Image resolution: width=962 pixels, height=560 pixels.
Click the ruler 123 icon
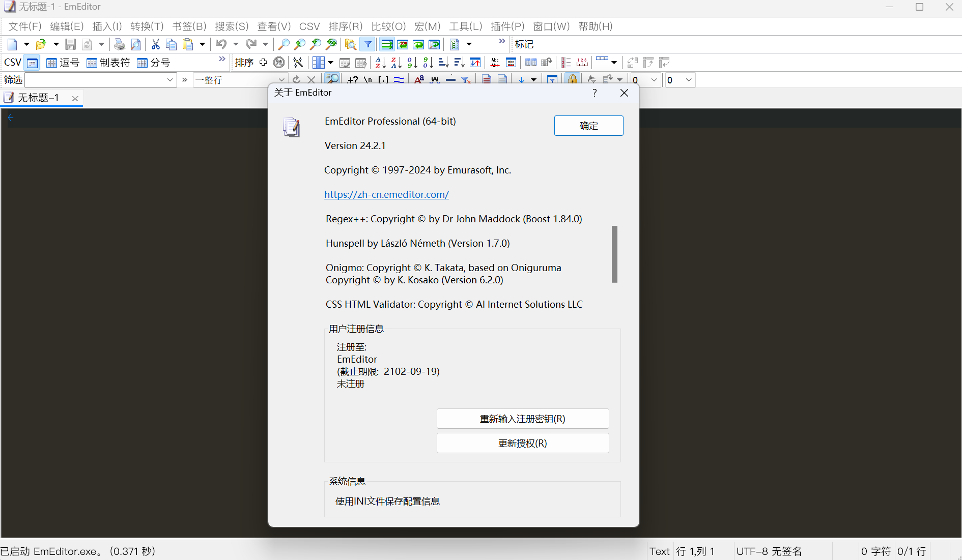coord(582,63)
